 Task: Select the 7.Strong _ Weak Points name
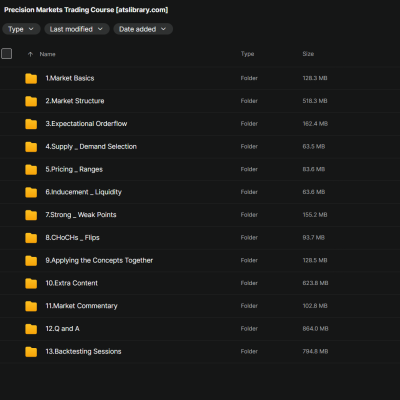[81, 215]
